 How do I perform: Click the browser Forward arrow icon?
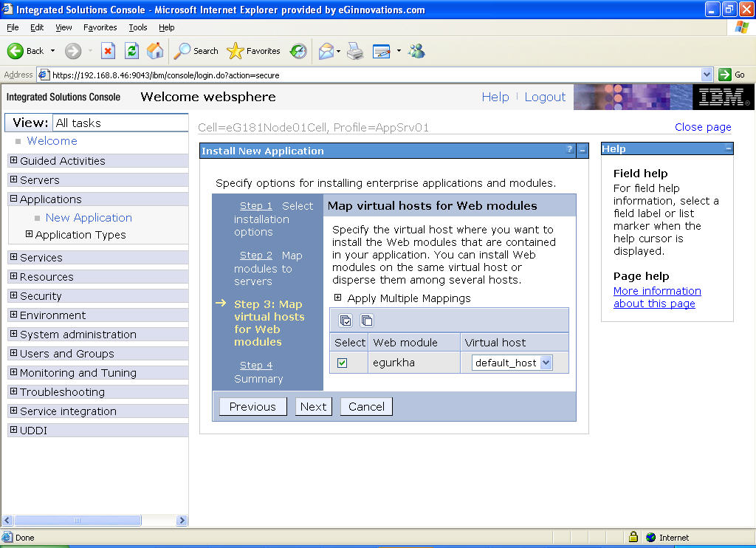coord(73,51)
